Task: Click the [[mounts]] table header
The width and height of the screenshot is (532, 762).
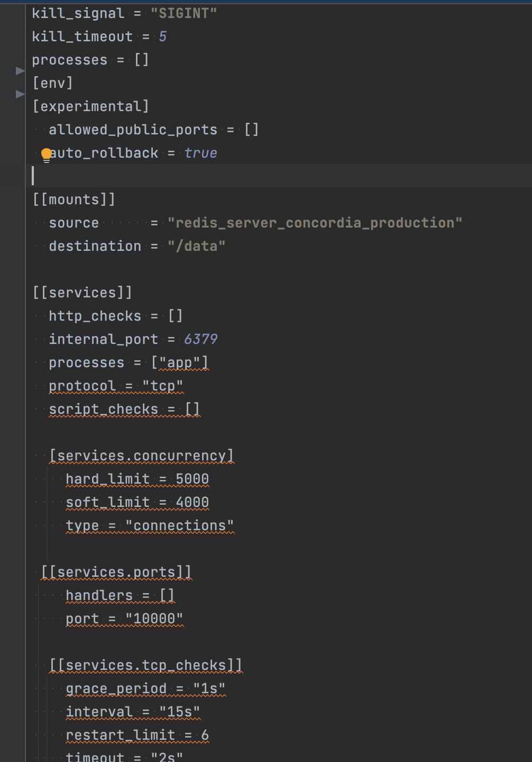Action: [74, 199]
